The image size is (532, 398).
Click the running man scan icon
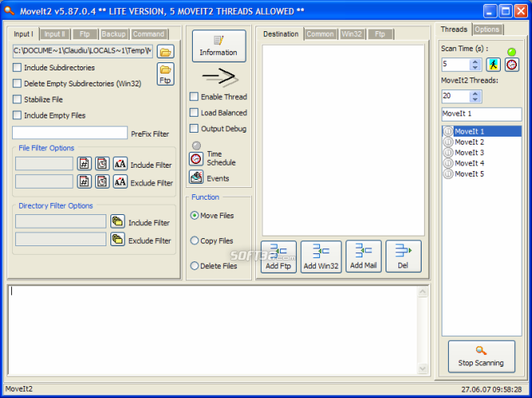(x=494, y=65)
